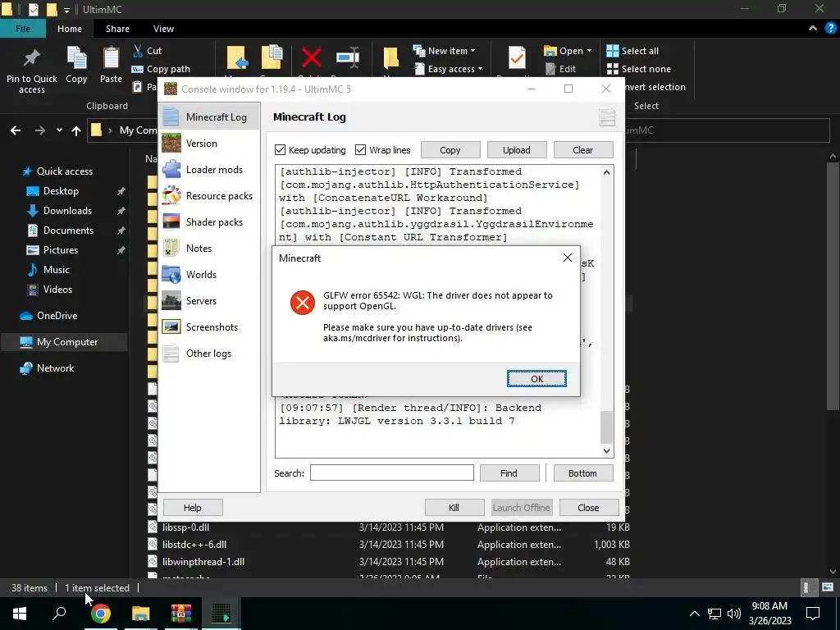Open the Minecraft Log page in sidebar
Viewport: 840px width, 630px height.
(209, 116)
